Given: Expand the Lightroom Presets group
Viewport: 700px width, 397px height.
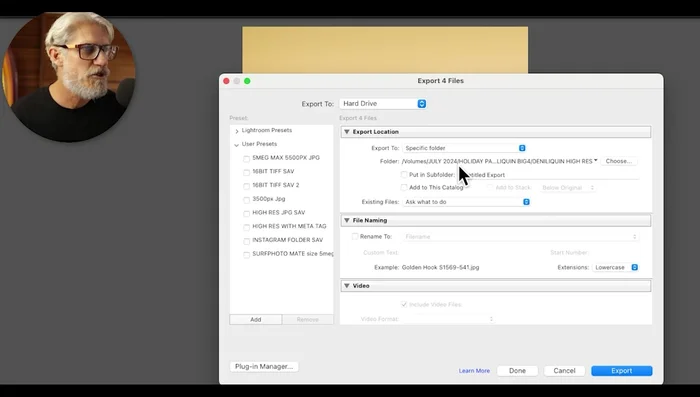Looking at the screenshot, I should (x=237, y=131).
